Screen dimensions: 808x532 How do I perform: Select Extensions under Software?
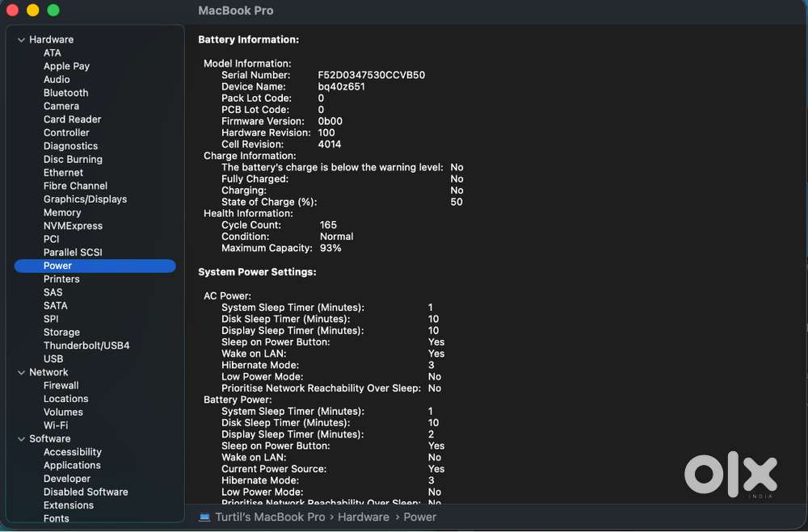[x=69, y=505]
